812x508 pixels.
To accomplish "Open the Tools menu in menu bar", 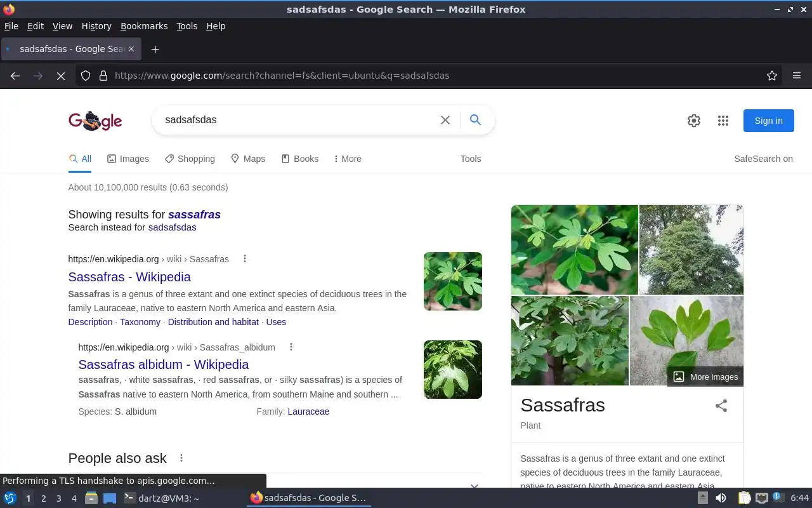I will click(187, 26).
